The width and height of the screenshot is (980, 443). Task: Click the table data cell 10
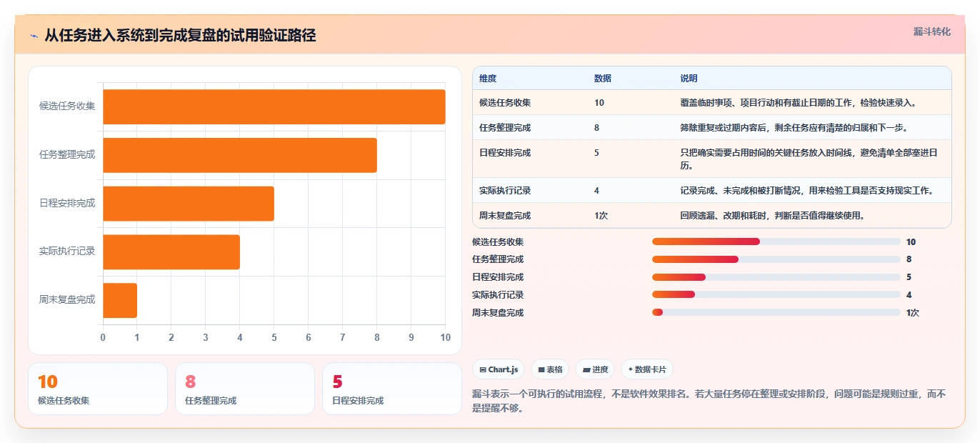pos(599,102)
